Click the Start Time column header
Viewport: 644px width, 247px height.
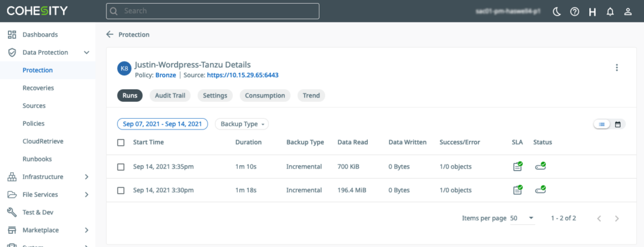point(148,143)
